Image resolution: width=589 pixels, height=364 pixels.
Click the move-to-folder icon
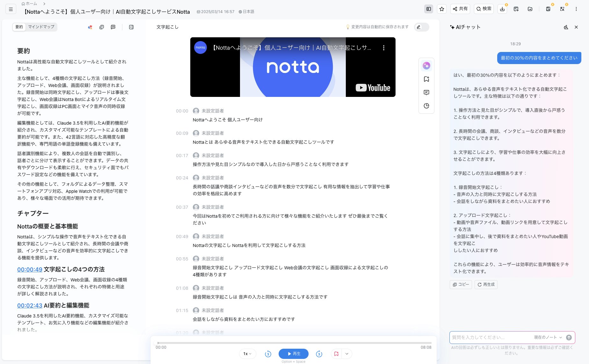[530, 9]
